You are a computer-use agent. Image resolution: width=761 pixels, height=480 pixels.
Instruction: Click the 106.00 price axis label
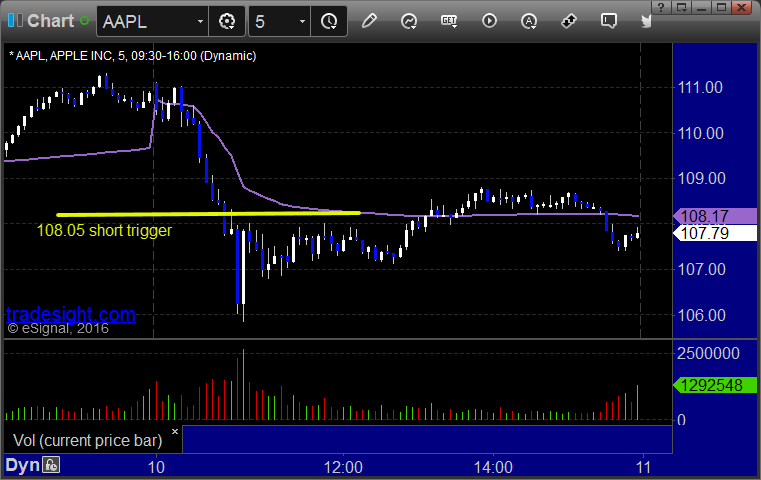(701, 315)
